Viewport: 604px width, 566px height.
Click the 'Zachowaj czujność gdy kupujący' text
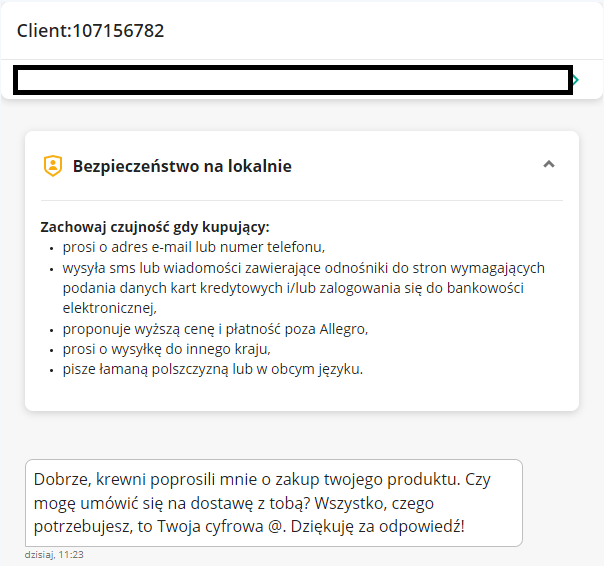point(155,227)
